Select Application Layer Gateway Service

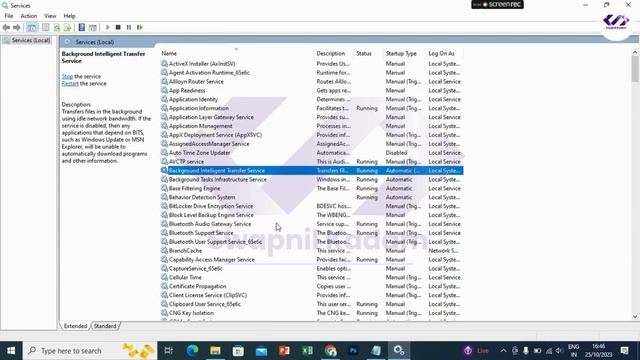point(311,117)
